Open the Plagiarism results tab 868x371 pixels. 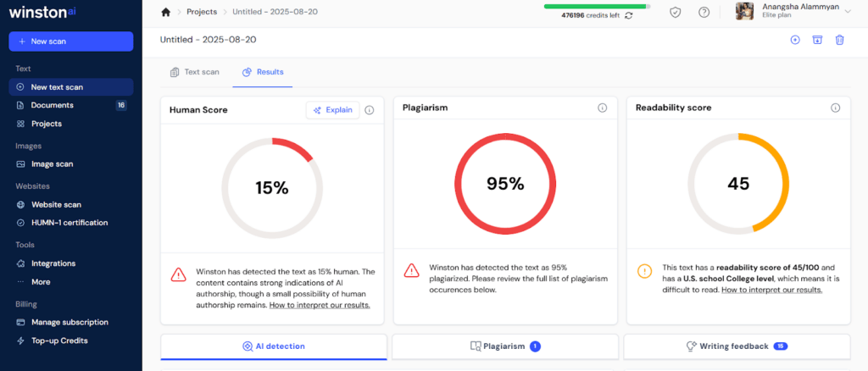(505, 346)
